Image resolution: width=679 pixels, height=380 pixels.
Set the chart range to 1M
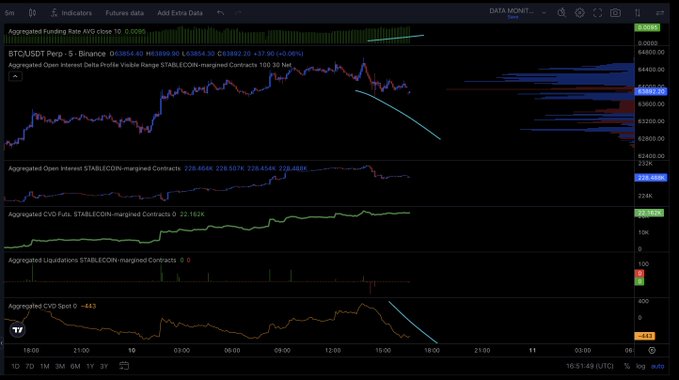pos(45,366)
